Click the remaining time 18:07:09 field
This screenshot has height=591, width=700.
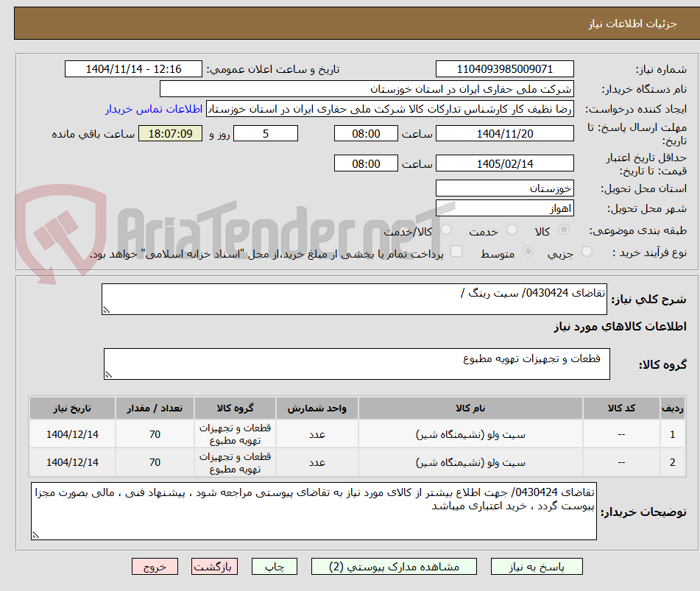(170, 133)
